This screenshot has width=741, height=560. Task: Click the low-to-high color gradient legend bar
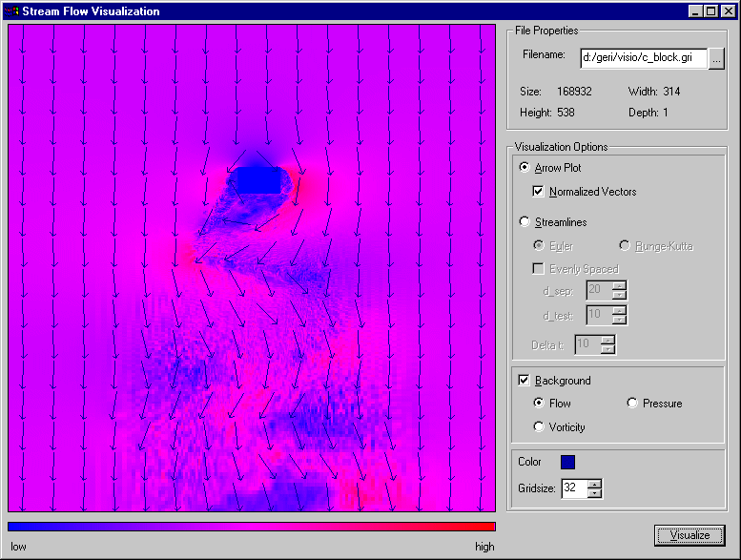point(252,526)
